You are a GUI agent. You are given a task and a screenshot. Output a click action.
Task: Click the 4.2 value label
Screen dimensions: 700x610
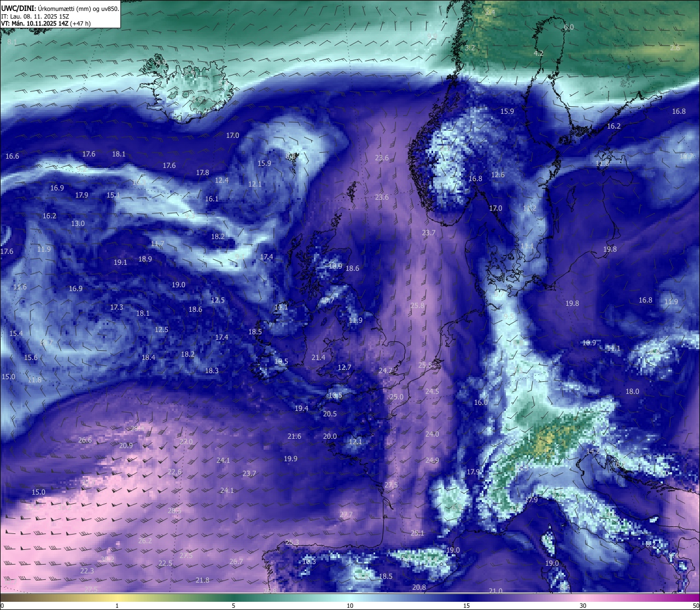coord(539,53)
